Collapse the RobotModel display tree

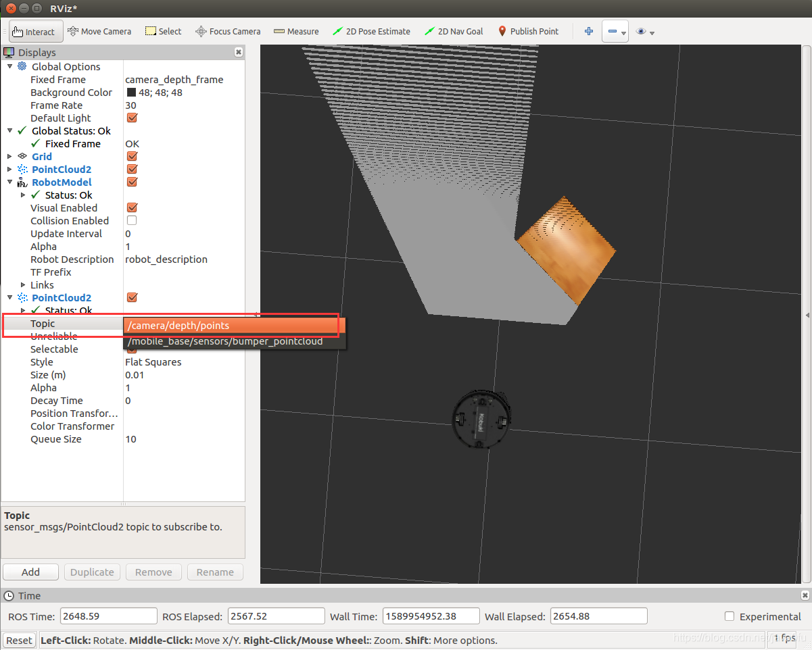9,182
